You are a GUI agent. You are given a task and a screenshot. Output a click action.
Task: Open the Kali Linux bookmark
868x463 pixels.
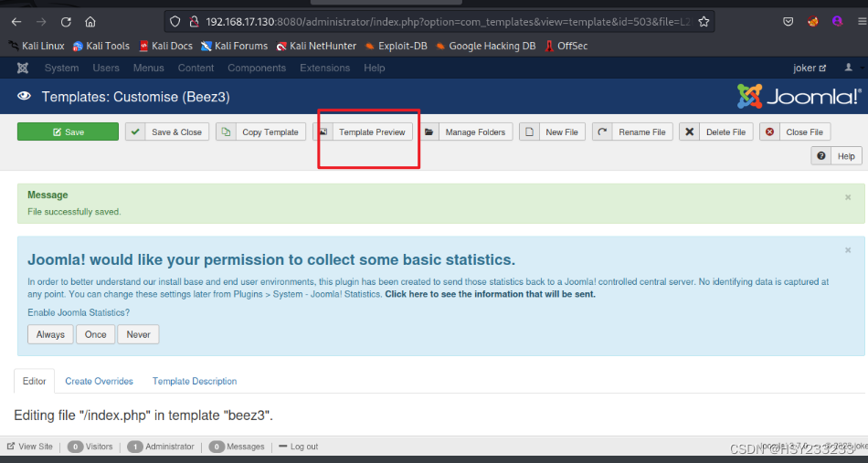coord(37,46)
